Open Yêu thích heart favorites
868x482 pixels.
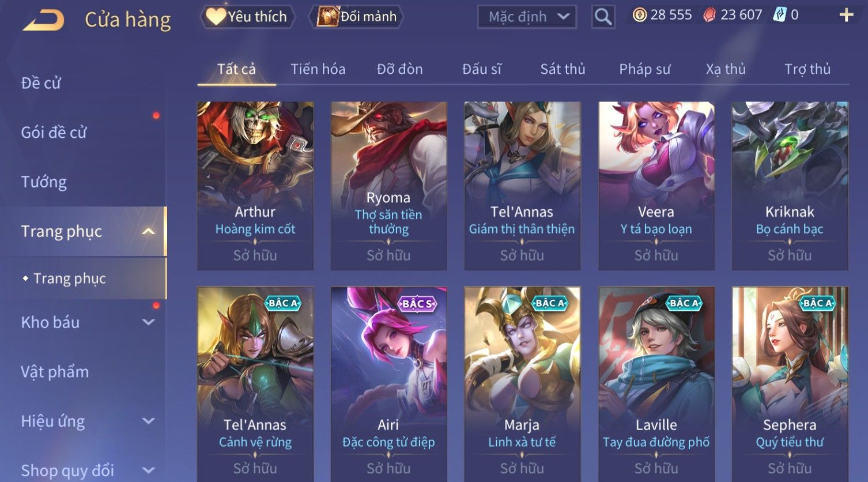pyautogui.click(x=247, y=17)
